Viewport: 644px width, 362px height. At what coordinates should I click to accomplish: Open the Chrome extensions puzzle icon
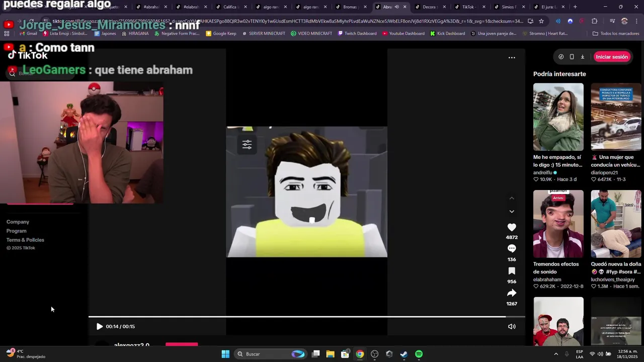tap(595, 21)
